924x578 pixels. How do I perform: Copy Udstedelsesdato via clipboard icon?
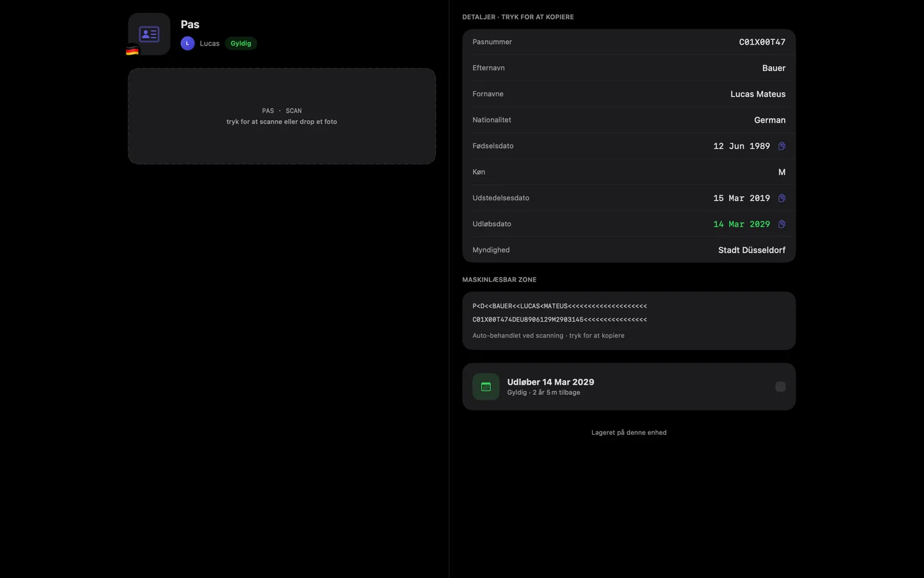782,198
